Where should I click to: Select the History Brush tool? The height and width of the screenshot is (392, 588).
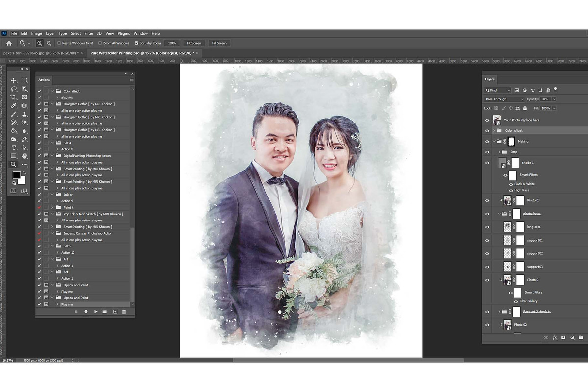pyautogui.click(x=14, y=122)
